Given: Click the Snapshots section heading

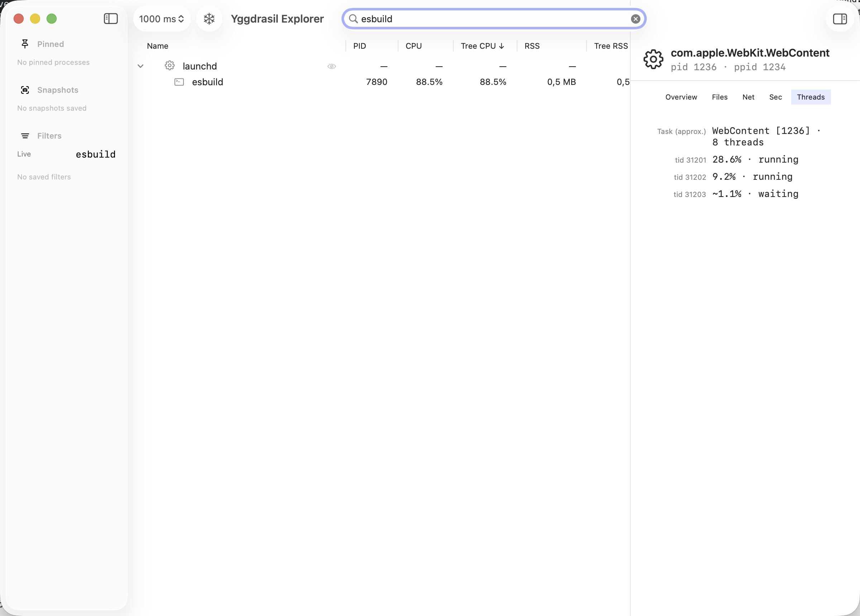Looking at the screenshot, I should (58, 90).
